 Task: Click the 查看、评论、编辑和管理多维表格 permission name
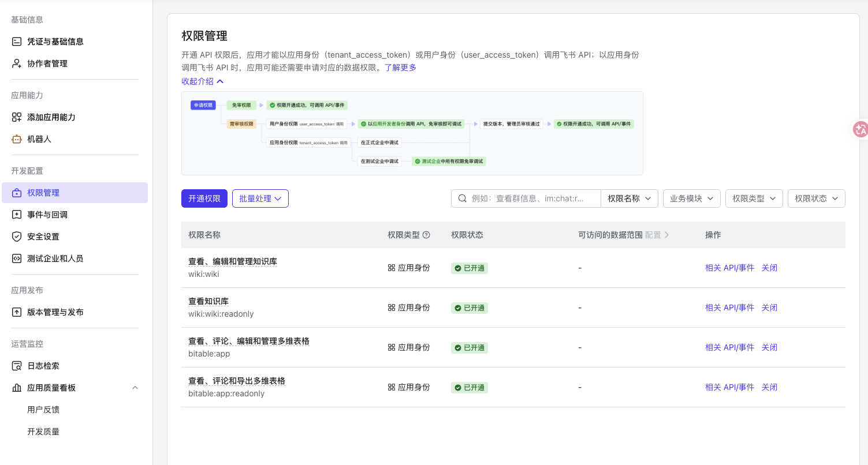pos(249,341)
